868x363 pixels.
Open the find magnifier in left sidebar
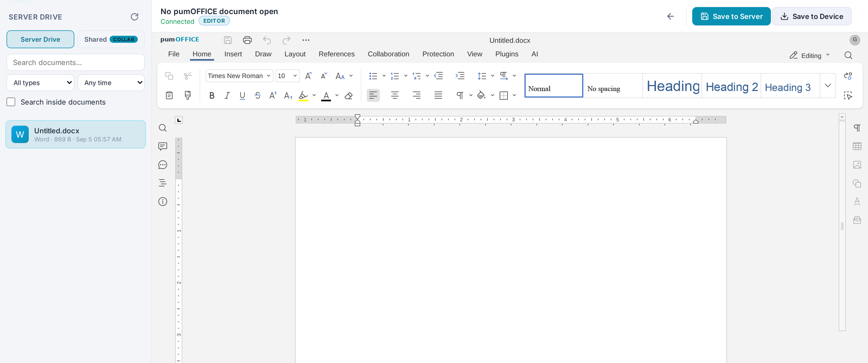[163, 128]
